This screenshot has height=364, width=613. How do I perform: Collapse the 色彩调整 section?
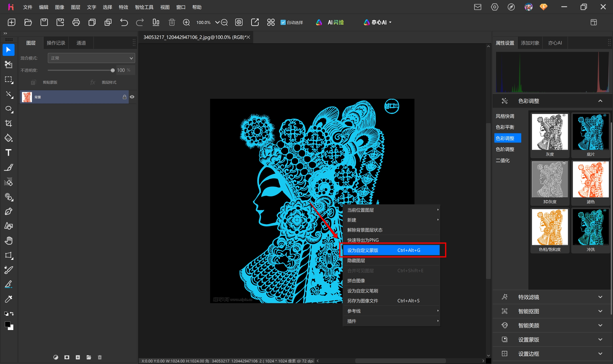point(600,101)
